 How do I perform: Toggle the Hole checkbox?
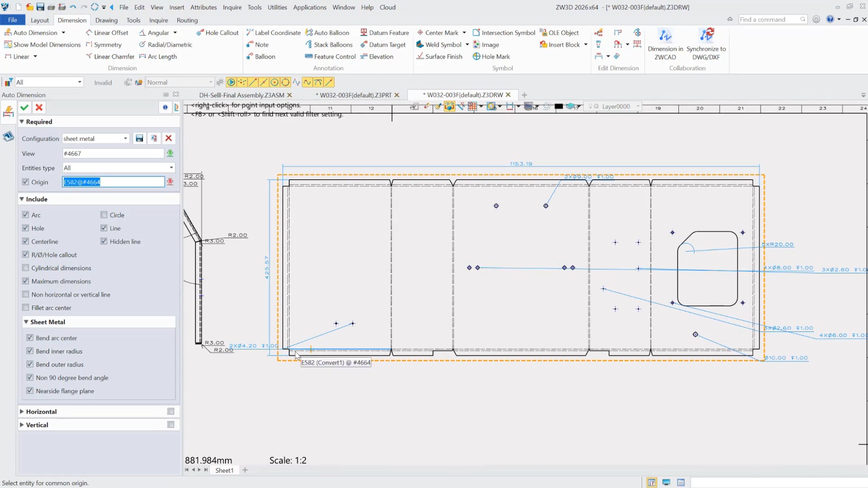(x=26, y=228)
